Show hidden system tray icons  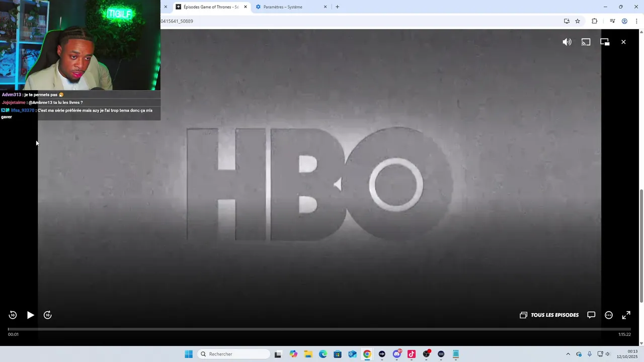tap(568, 354)
